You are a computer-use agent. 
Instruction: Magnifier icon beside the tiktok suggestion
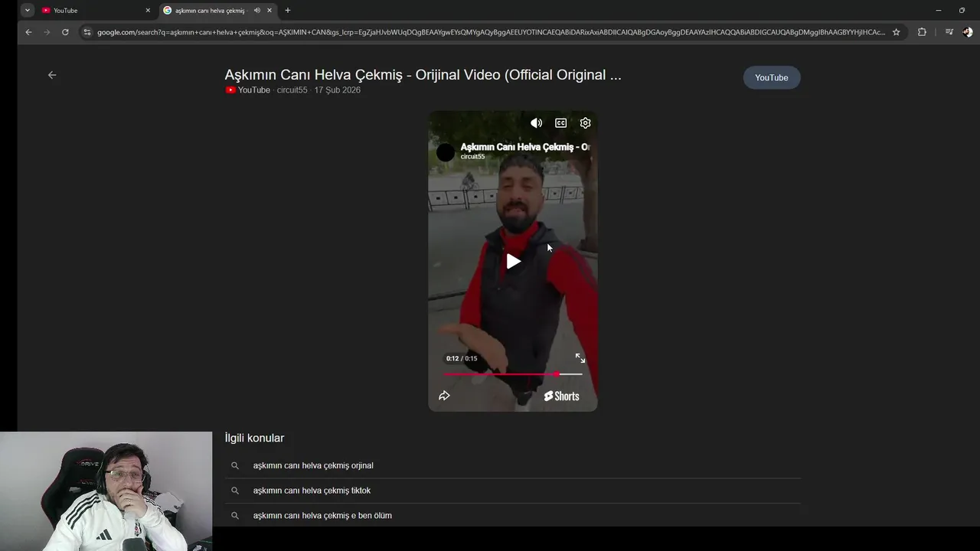235,491
